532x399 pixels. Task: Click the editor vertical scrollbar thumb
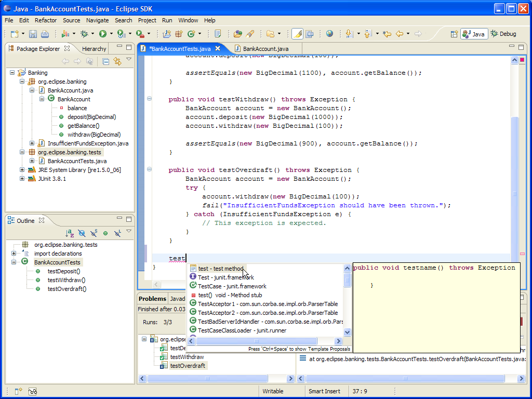pos(514,193)
